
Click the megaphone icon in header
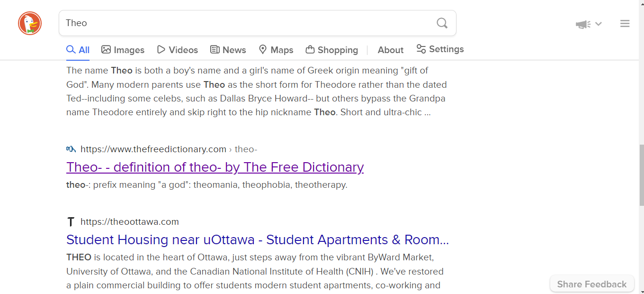pos(583,24)
